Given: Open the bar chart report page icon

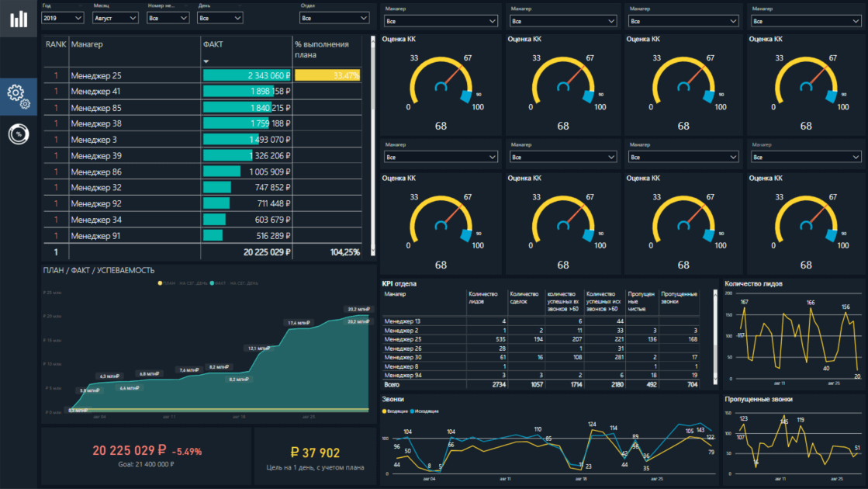Looking at the screenshot, I should (19, 19).
